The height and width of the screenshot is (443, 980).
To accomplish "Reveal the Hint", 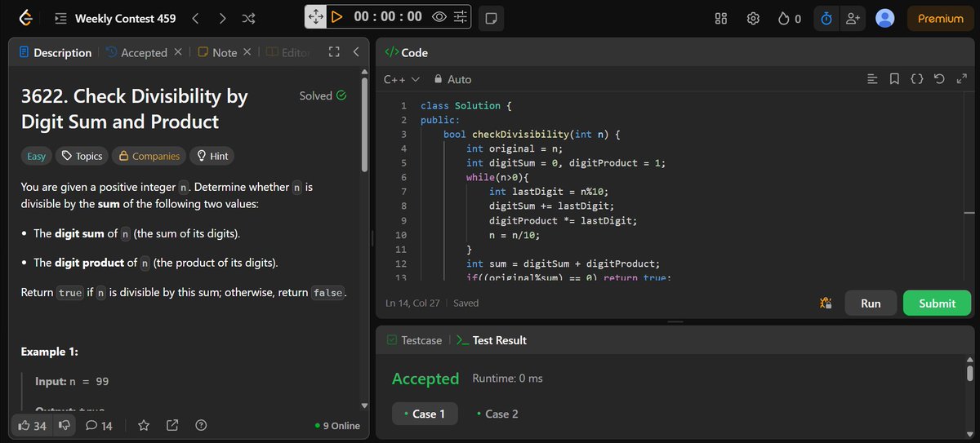I will pyautogui.click(x=211, y=156).
